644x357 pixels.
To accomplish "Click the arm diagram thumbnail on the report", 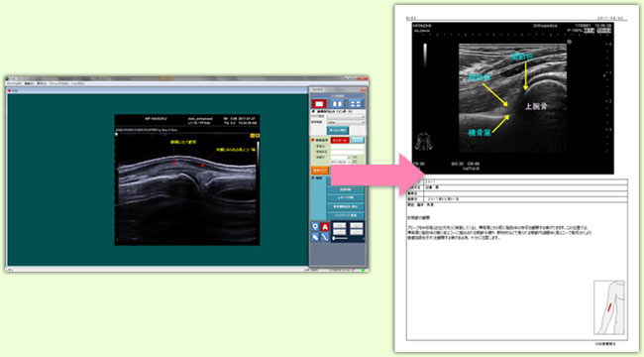I will coord(609,307).
